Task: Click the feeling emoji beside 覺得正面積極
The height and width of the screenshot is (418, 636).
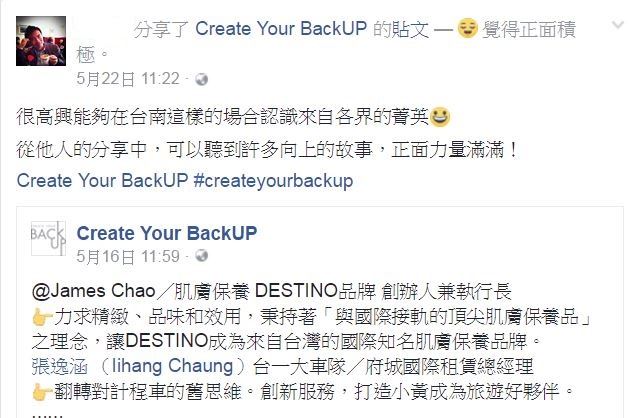Action: click(x=467, y=28)
